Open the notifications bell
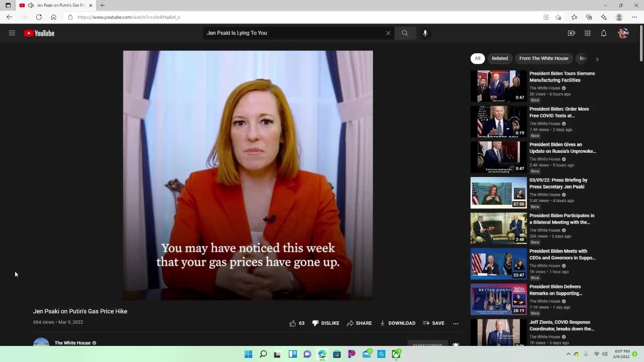The width and height of the screenshot is (644, 362). click(604, 33)
